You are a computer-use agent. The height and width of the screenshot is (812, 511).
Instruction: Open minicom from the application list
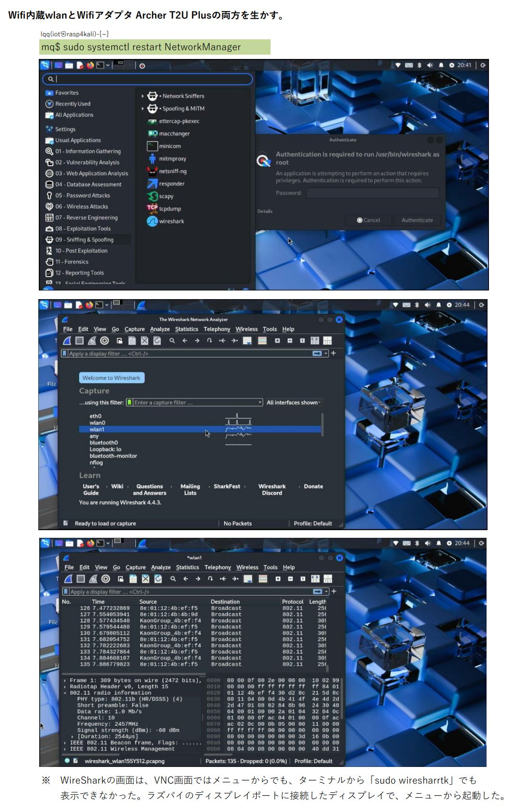tap(164, 146)
